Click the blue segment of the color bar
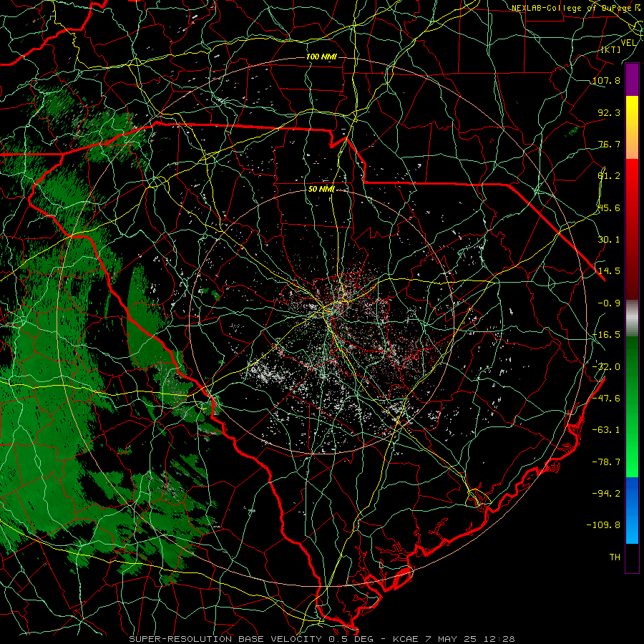The height and width of the screenshot is (644, 644). coord(632,510)
